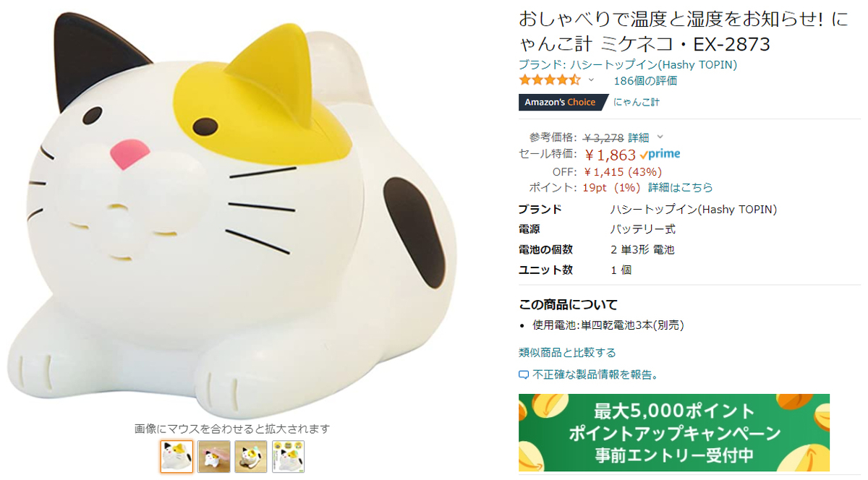Click 不正確な製品情報を報告 link
Viewport: 868px width, 480px height.
[x=595, y=375]
